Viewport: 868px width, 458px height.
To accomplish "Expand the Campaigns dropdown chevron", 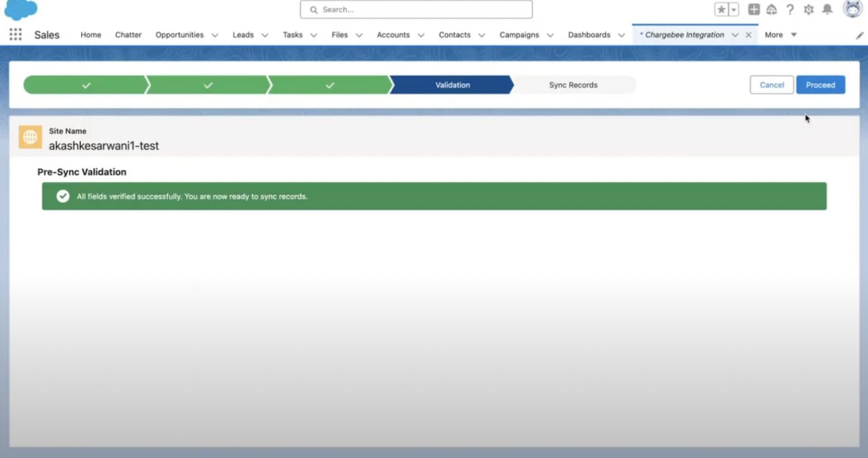I will (550, 35).
